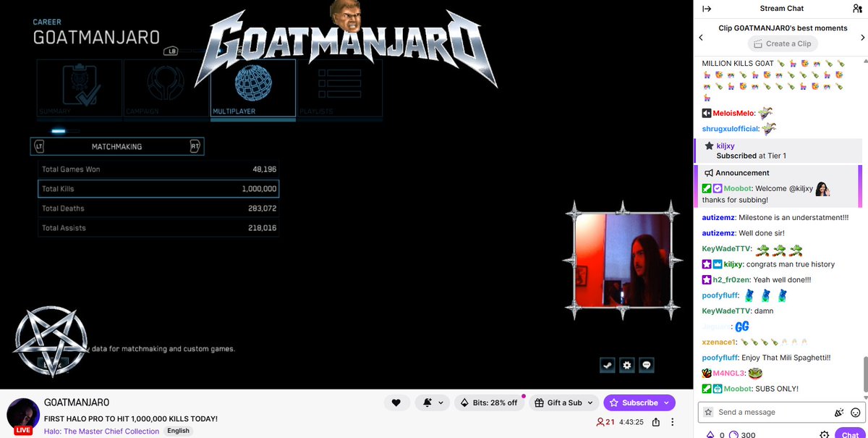The width and height of the screenshot is (868, 438).
Task: Open the chat community users list
Action: click(x=857, y=9)
